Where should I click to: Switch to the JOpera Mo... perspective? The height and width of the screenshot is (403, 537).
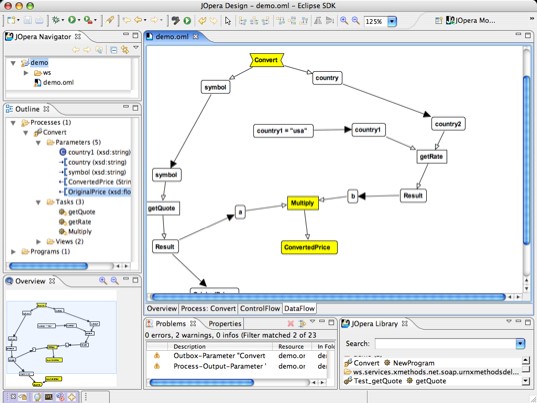(x=471, y=21)
